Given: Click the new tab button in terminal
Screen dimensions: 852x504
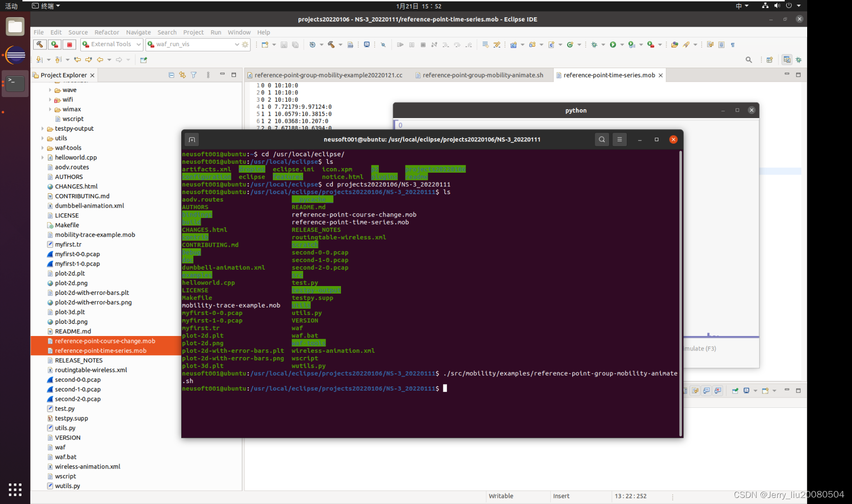Looking at the screenshot, I should (x=192, y=140).
